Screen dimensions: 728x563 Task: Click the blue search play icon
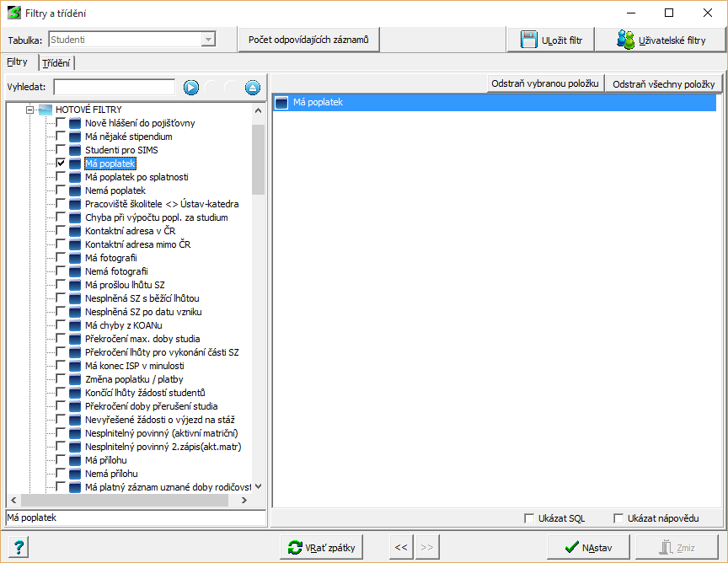coord(191,88)
